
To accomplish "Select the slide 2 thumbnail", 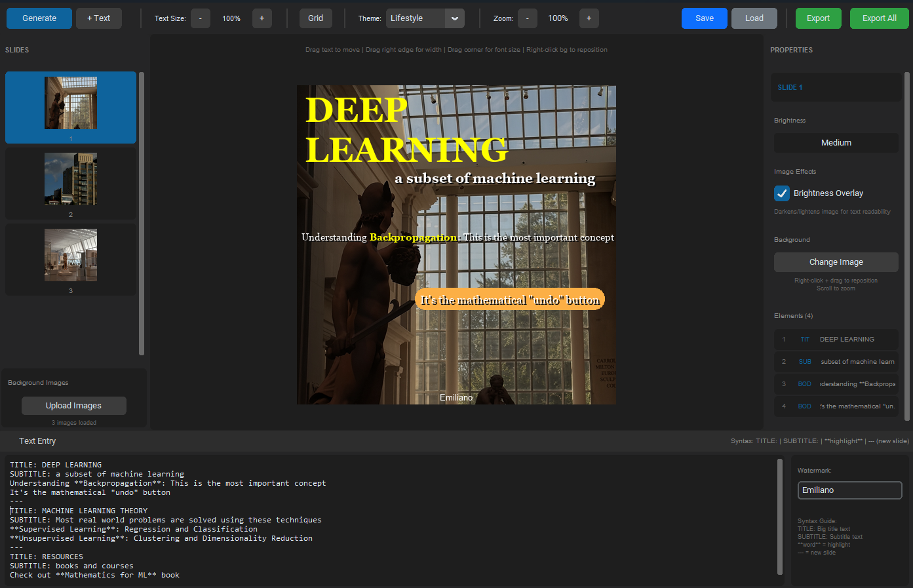I will point(70,184).
